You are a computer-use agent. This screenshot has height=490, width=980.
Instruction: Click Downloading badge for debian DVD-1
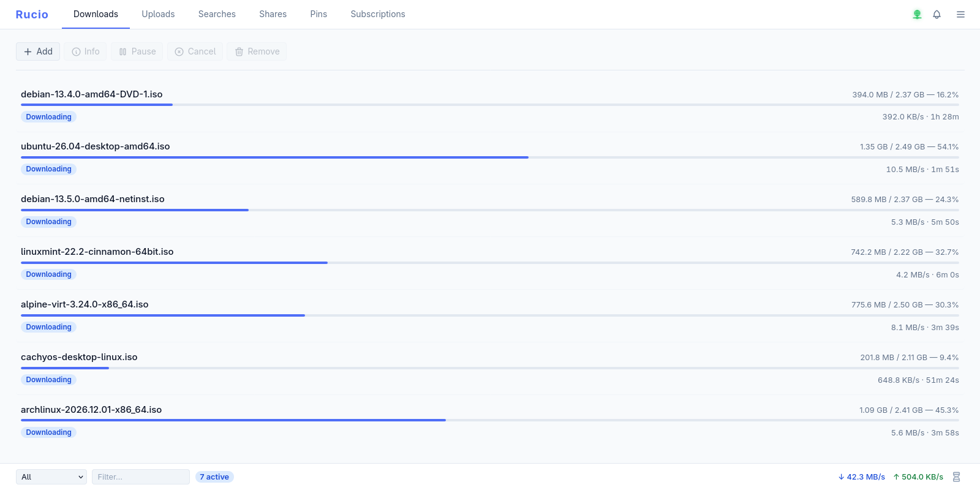[x=48, y=117]
